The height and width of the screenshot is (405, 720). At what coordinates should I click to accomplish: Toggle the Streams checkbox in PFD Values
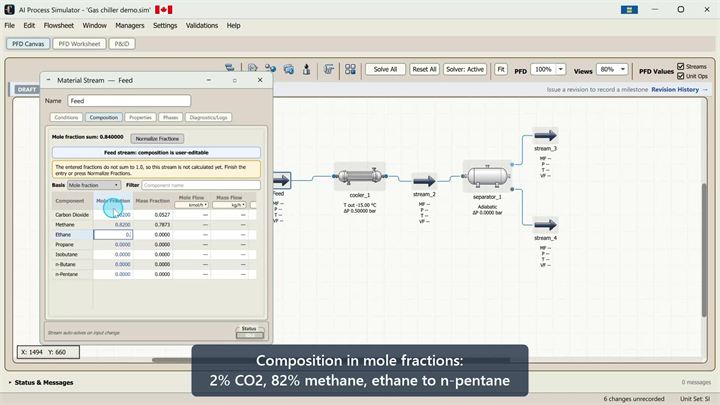(x=681, y=66)
